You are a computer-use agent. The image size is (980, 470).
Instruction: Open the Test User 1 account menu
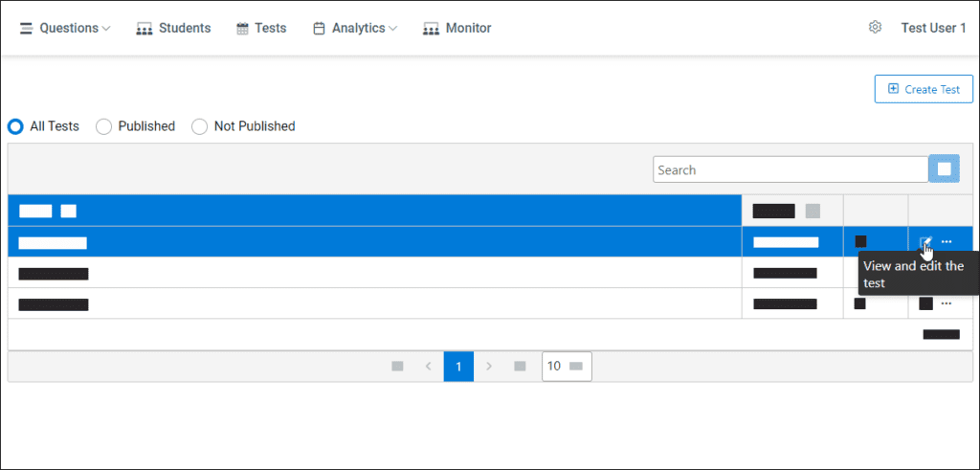click(933, 28)
